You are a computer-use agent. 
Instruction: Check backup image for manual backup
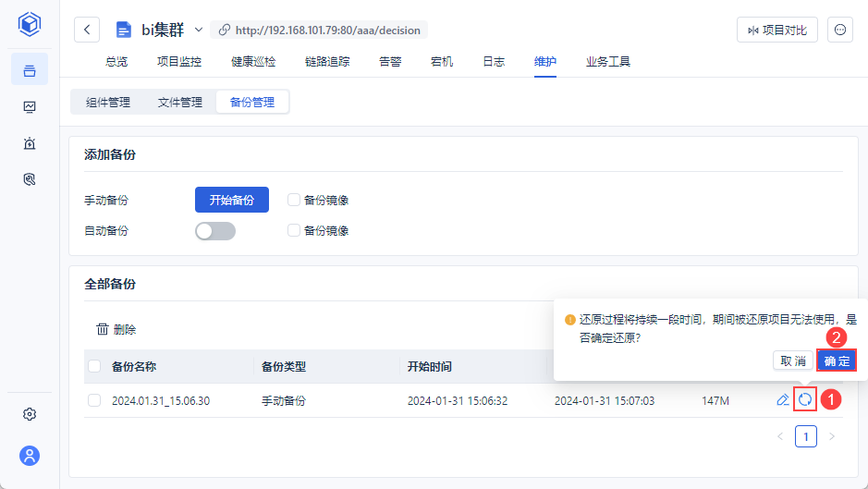coord(294,200)
